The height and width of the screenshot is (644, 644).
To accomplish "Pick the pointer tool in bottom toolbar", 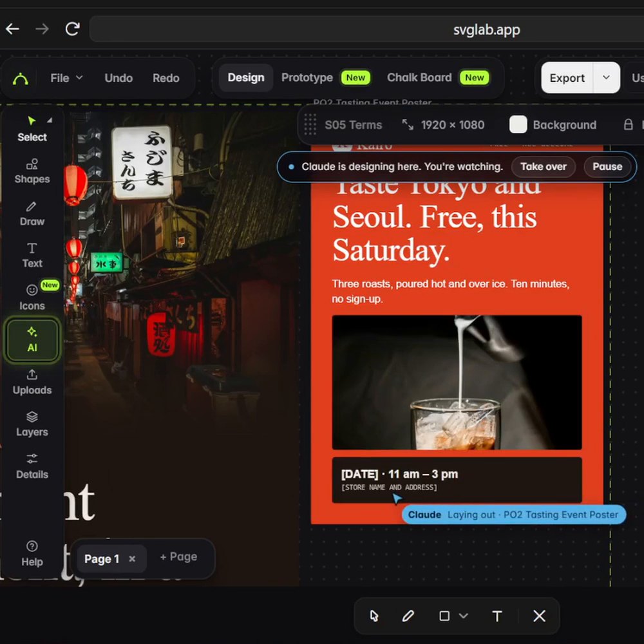I will click(374, 616).
